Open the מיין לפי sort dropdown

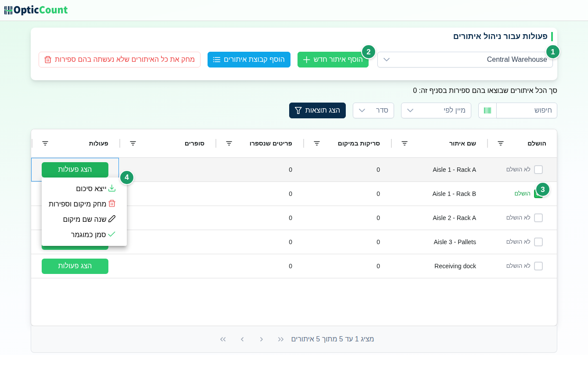436,110
